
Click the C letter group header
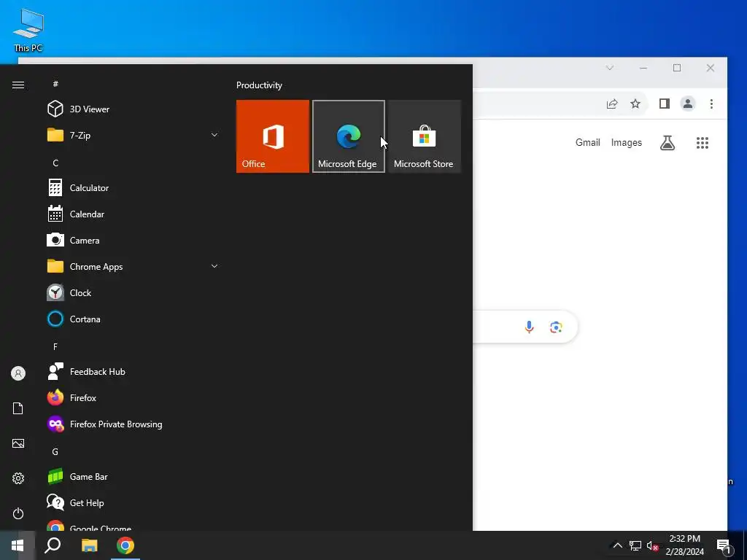pyautogui.click(x=55, y=163)
